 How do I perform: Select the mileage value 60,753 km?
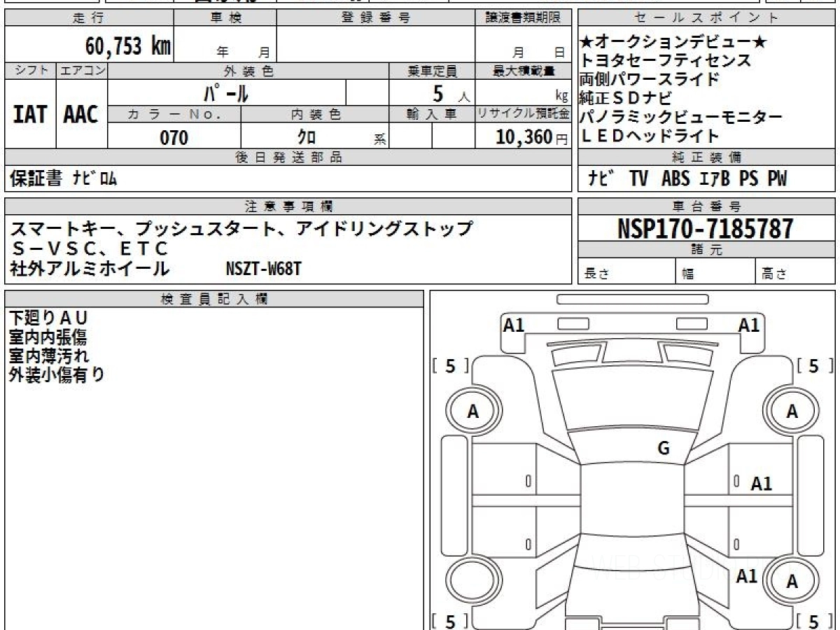point(128,46)
